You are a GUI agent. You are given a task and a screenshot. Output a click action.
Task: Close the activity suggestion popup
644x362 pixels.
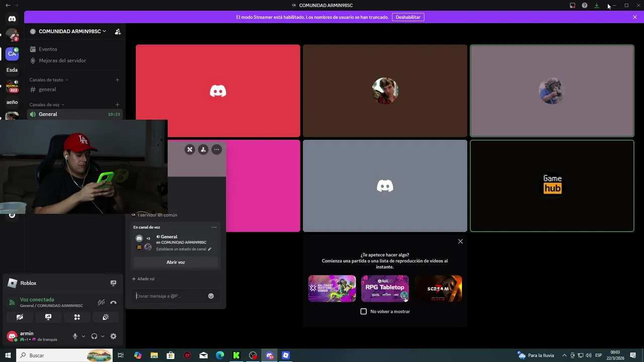click(460, 241)
